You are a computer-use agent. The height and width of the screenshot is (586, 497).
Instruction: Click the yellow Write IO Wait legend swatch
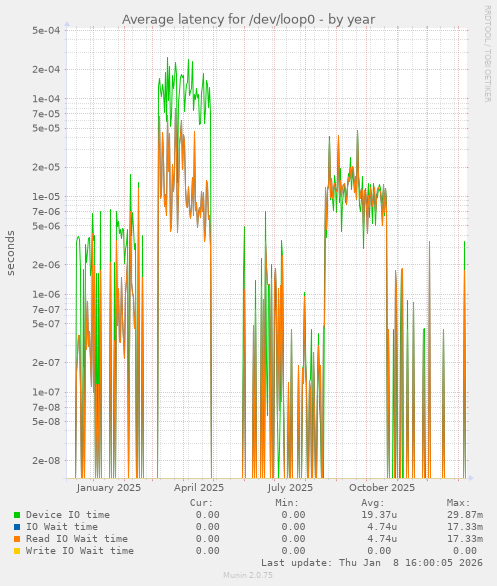tap(17, 551)
